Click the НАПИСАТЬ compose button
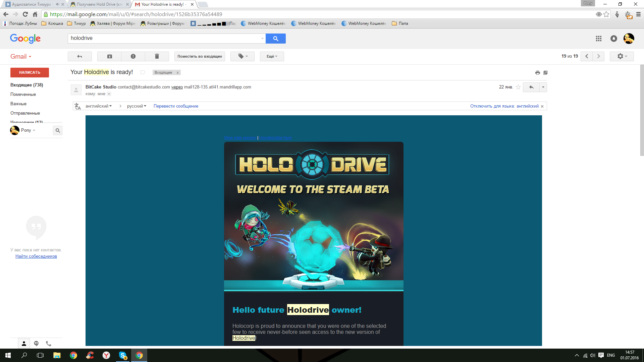The height and width of the screenshot is (362, 644). (30, 72)
